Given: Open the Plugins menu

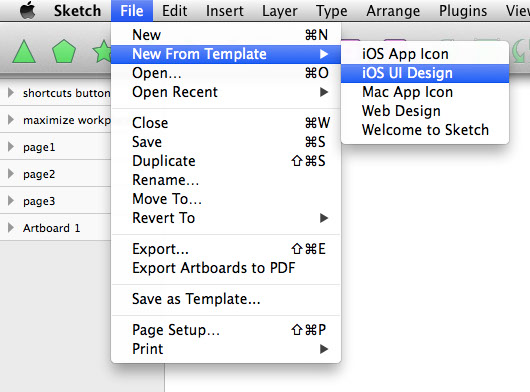Looking at the screenshot, I should 463,11.
